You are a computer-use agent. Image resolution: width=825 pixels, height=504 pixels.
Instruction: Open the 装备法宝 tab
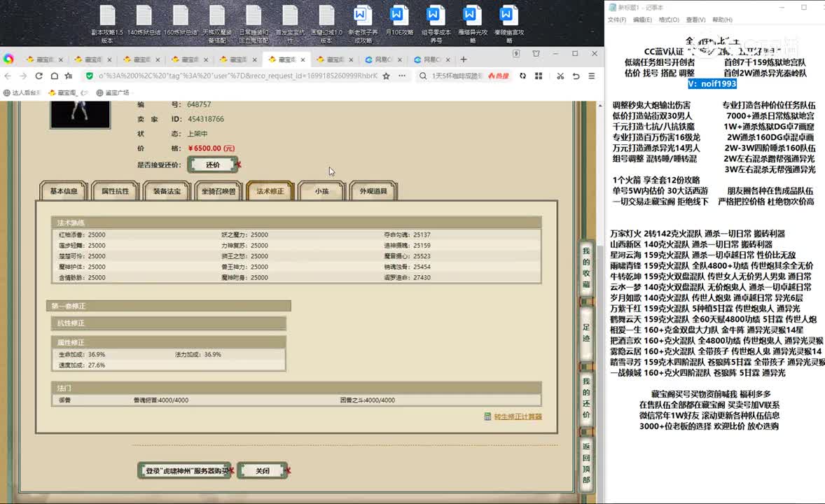tap(167, 191)
